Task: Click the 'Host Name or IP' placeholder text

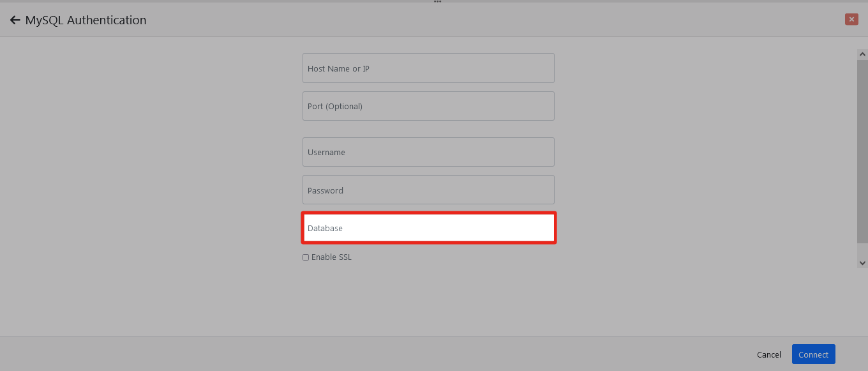Action: [x=338, y=68]
